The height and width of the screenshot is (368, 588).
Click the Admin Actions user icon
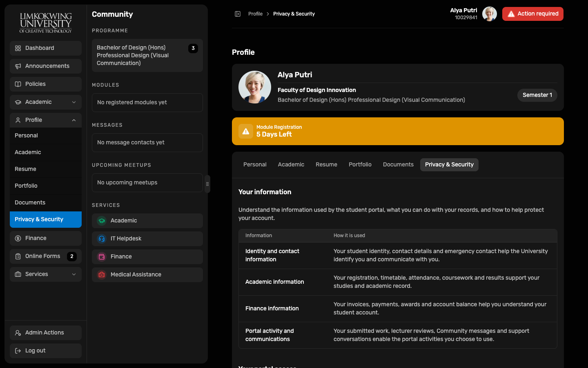[x=18, y=333]
